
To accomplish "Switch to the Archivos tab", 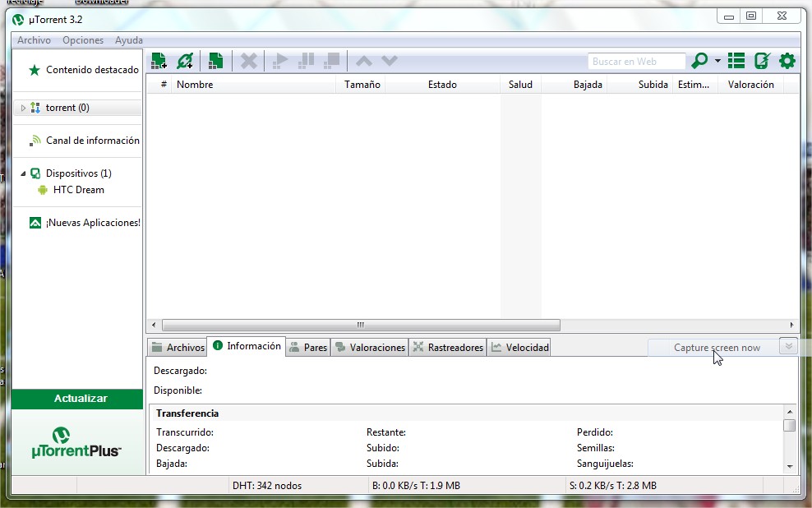I will pyautogui.click(x=178, y=348).
